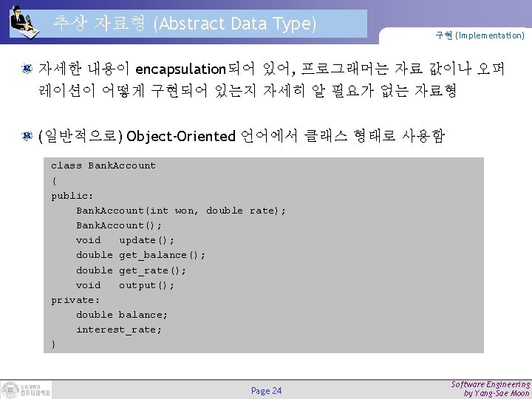Click the 'by Yang-Sae Moon' footer credit
Image resolution: width=532 pixels, height=399 pixels.
497,393
